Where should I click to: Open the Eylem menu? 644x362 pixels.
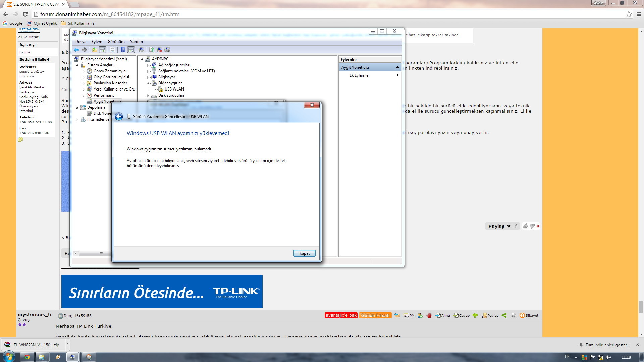[97, 42]
